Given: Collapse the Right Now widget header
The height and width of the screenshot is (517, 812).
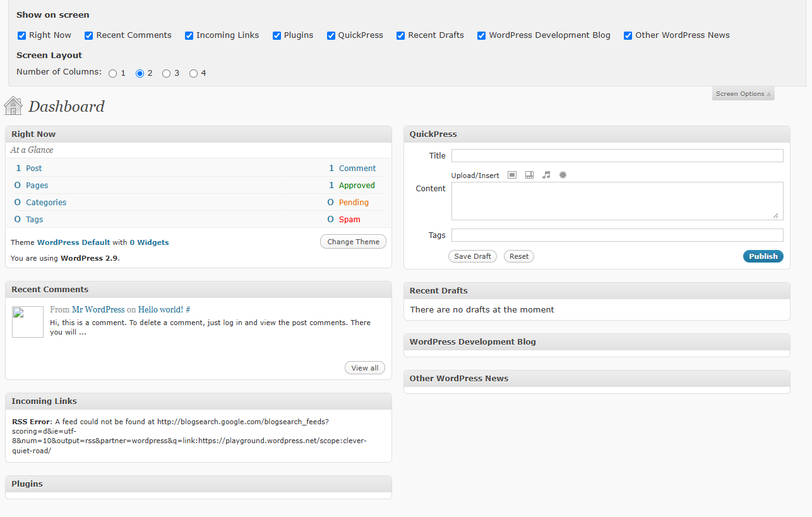Looking at the screenshot, I should click(x=198, y=134).
